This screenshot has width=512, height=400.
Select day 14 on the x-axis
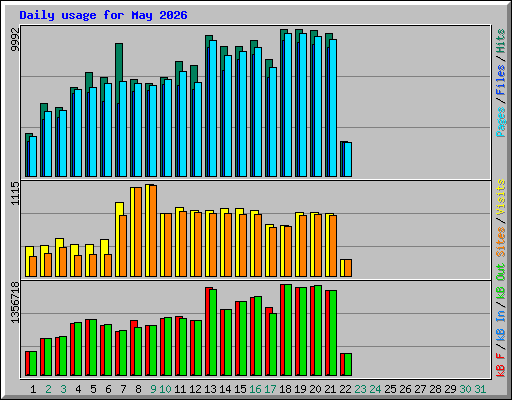225,389
